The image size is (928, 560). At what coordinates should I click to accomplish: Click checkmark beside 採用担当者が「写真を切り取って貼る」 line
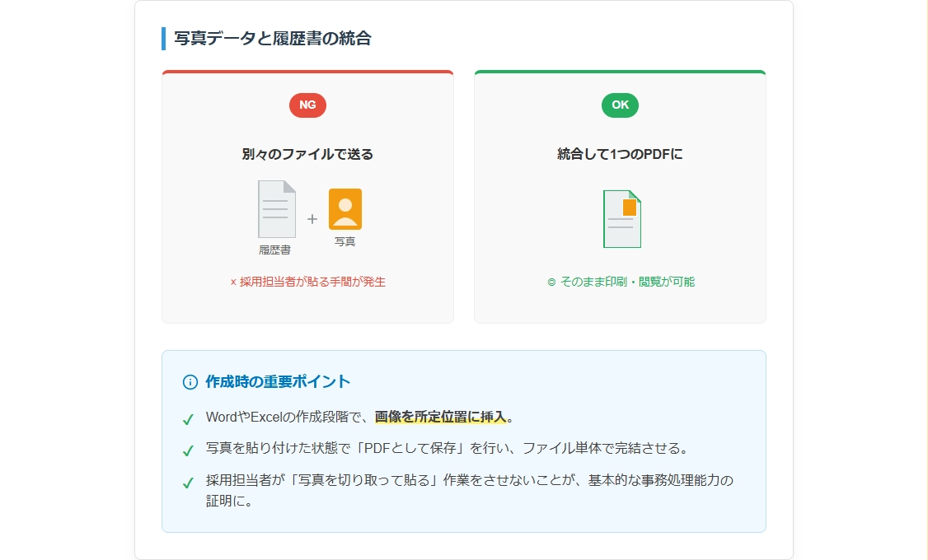point(188,483)
